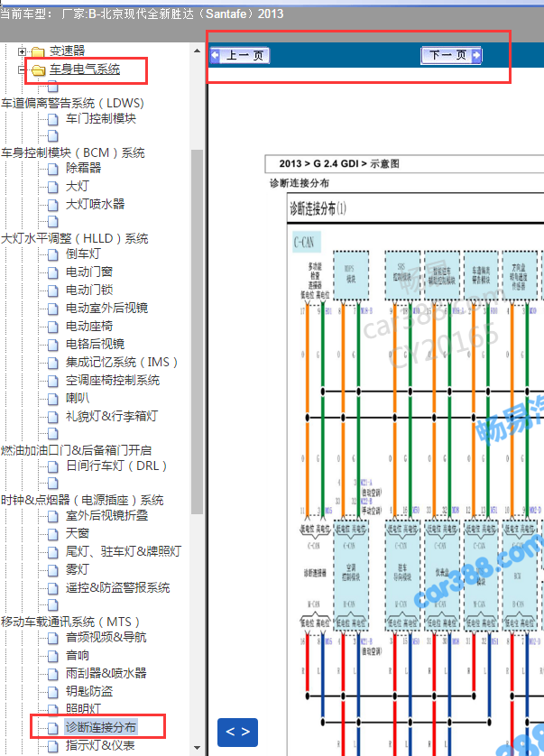Open the 电动室外后视镜 page
The image size is (544, 756).
click(x=106, y=308)
